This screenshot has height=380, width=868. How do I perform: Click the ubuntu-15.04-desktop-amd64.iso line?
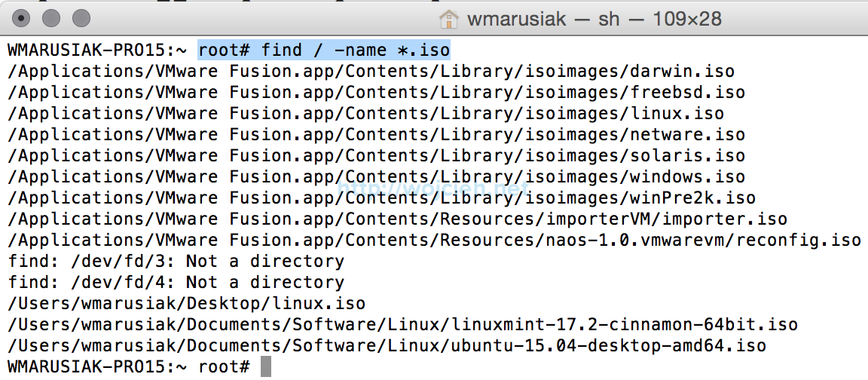pos(387,346)
